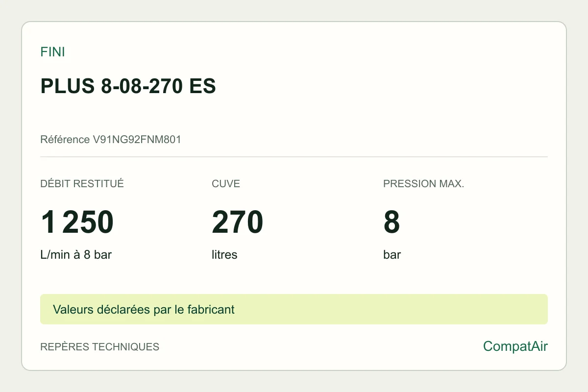Click the CompatAir brand link
This screenshot has width=588, height=392.
pyautogui.click(x=515, y=346)
